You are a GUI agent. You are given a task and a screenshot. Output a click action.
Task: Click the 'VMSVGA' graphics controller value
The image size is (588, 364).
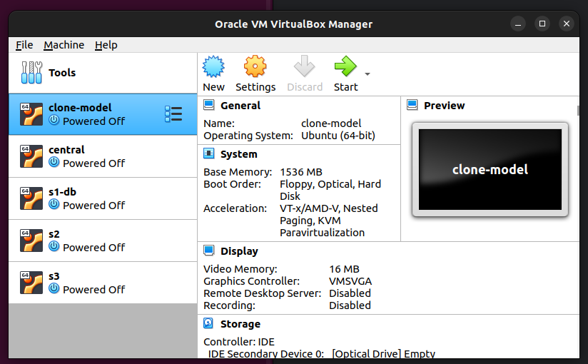[350, 281]
